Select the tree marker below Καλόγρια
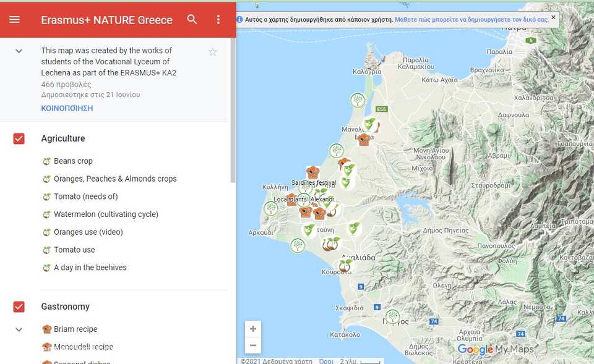 click(358, 100)
